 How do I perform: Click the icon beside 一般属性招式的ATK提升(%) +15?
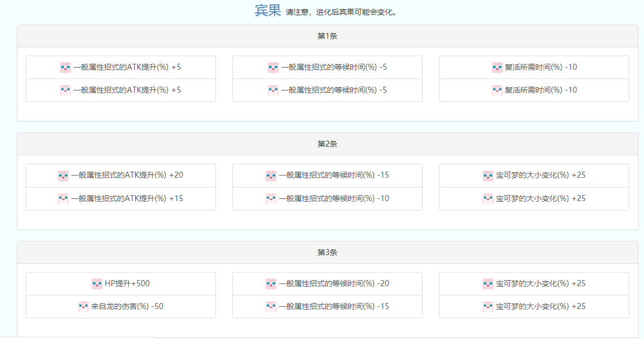[x=63, y=199]
